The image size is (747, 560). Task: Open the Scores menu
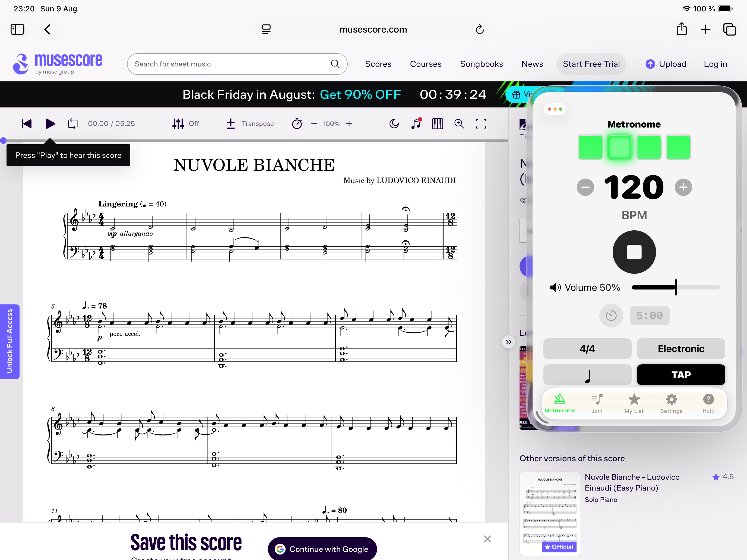click(x=378, y=64)
